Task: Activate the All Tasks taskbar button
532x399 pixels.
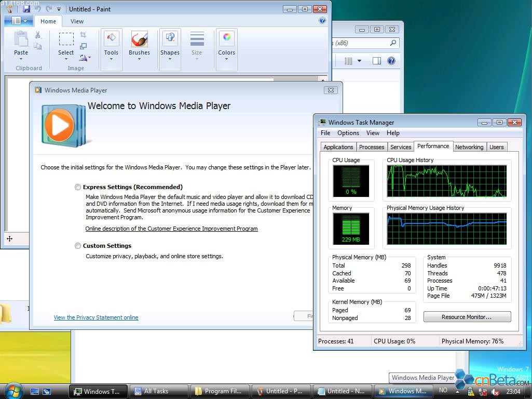Action: click(x=158, y=391)
